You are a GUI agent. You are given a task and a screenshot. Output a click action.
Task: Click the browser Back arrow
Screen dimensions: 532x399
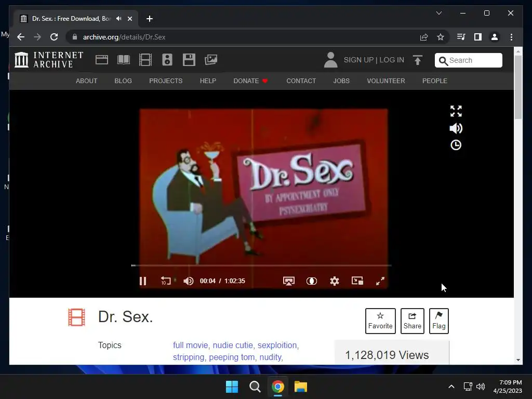(x=21, y=37)
